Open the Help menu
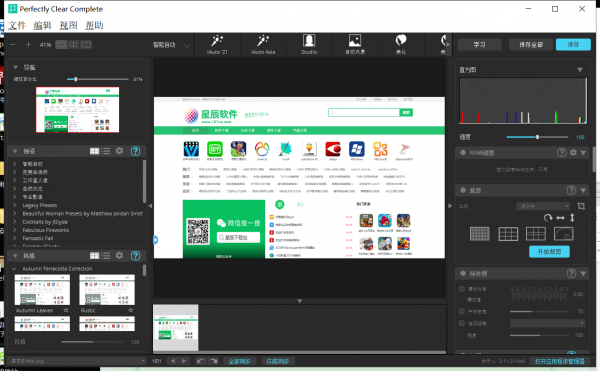This screenshot has height=371, width=600. [x=95, y=25]
